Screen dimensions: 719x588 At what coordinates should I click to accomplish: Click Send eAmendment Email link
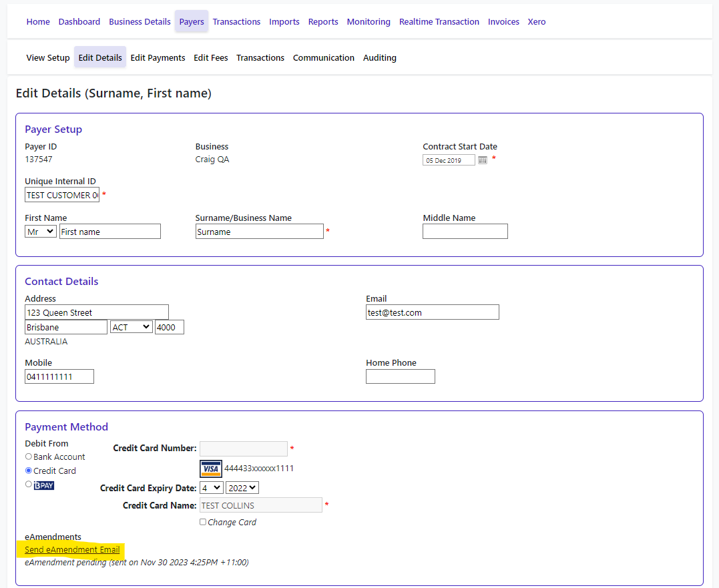tap(72, 550)
